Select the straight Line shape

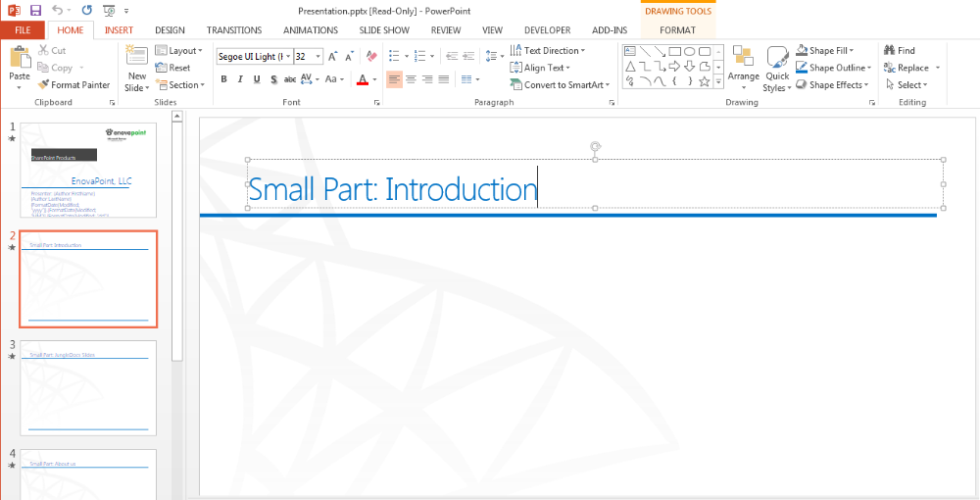(x=645, y=51)
